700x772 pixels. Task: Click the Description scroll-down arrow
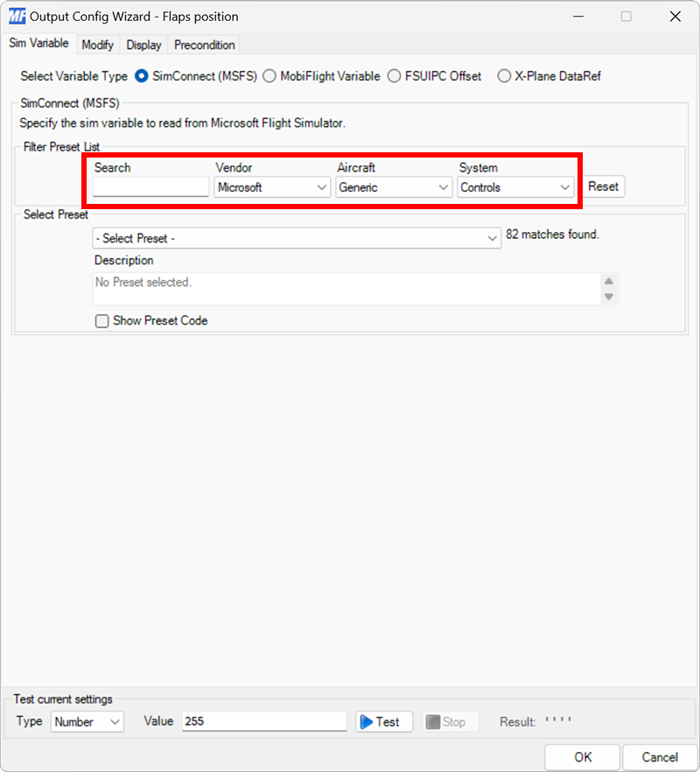(609, 298)
